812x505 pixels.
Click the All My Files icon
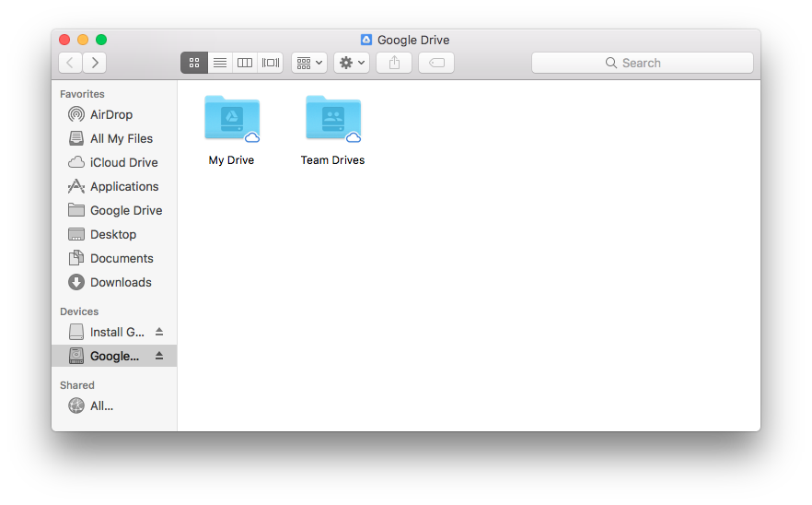coord(76,138)
